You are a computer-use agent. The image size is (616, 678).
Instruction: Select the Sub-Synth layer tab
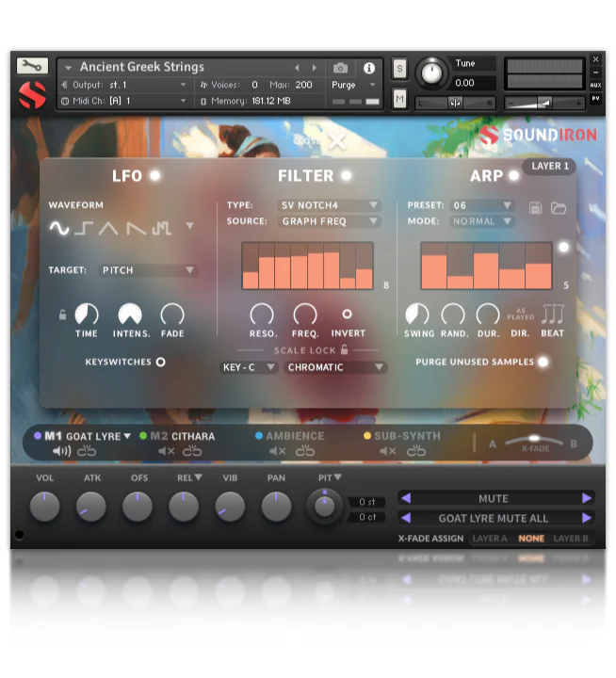(406, 437)
